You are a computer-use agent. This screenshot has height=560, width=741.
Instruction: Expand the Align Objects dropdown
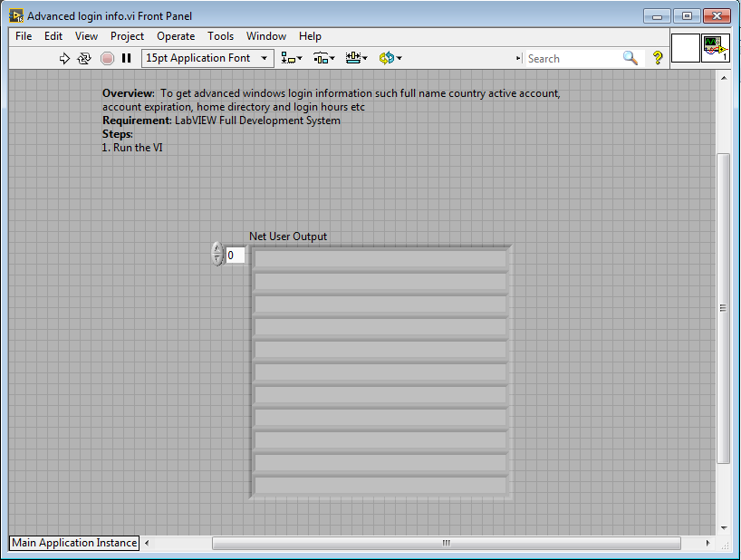click(x=292, y=58)
